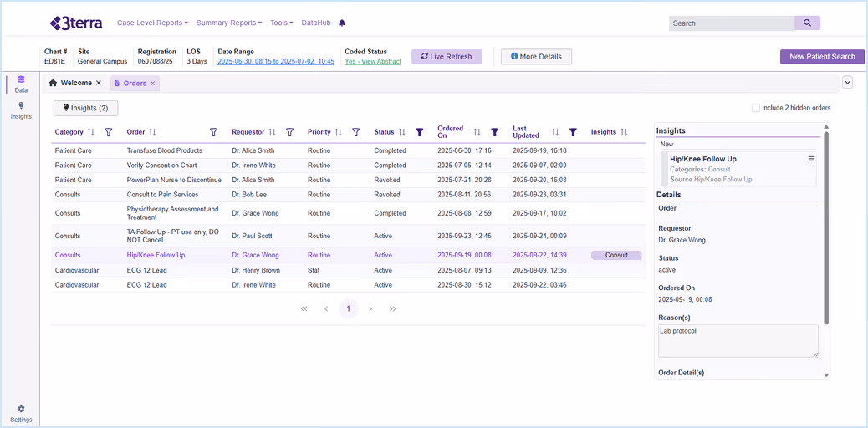Close the Orders tab

(x=153, y=83)
